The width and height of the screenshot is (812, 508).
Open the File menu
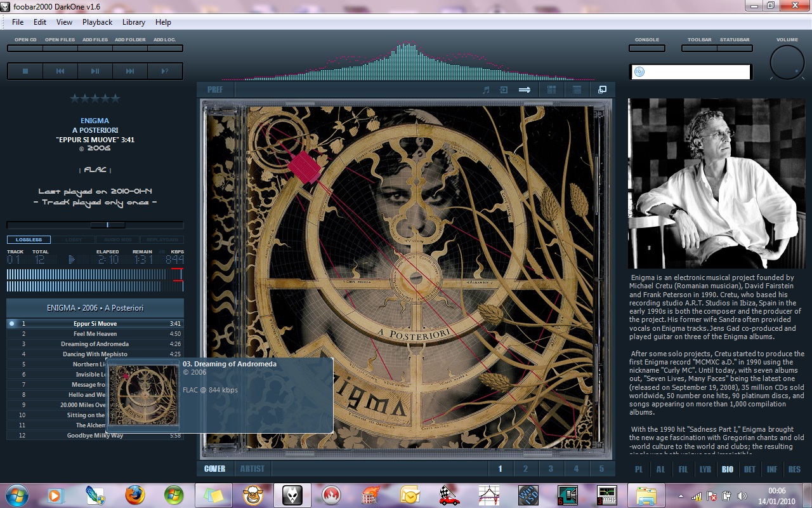click(x=18, y=22)
